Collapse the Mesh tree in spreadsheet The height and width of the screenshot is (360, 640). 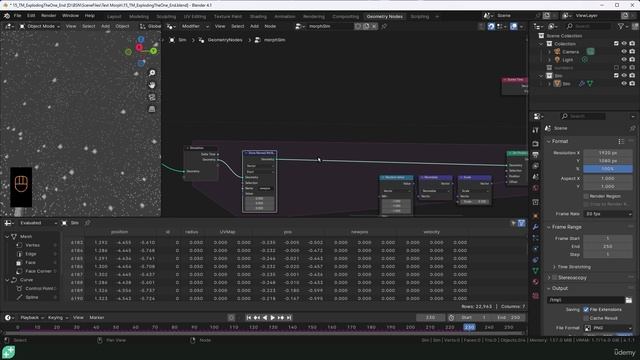tap(7, 236)
